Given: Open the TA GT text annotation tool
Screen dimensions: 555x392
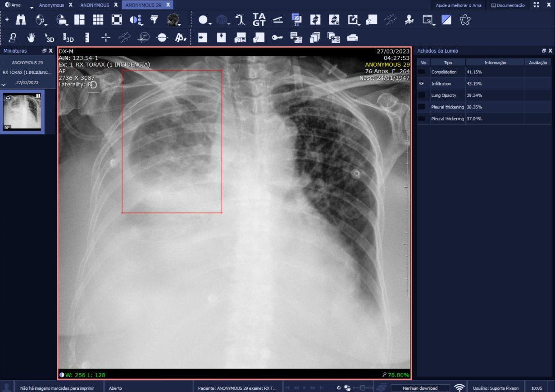Looking at the screenshot, I should tap(259, 19).
